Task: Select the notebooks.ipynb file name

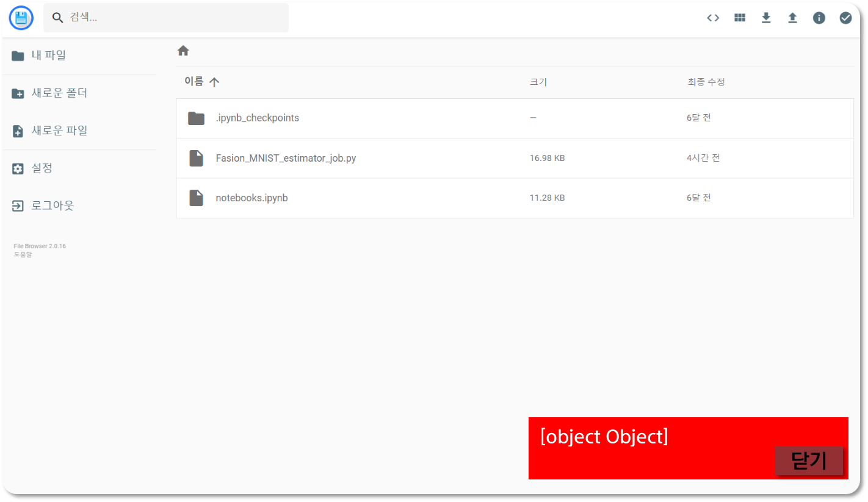Action: pos(251,198)
